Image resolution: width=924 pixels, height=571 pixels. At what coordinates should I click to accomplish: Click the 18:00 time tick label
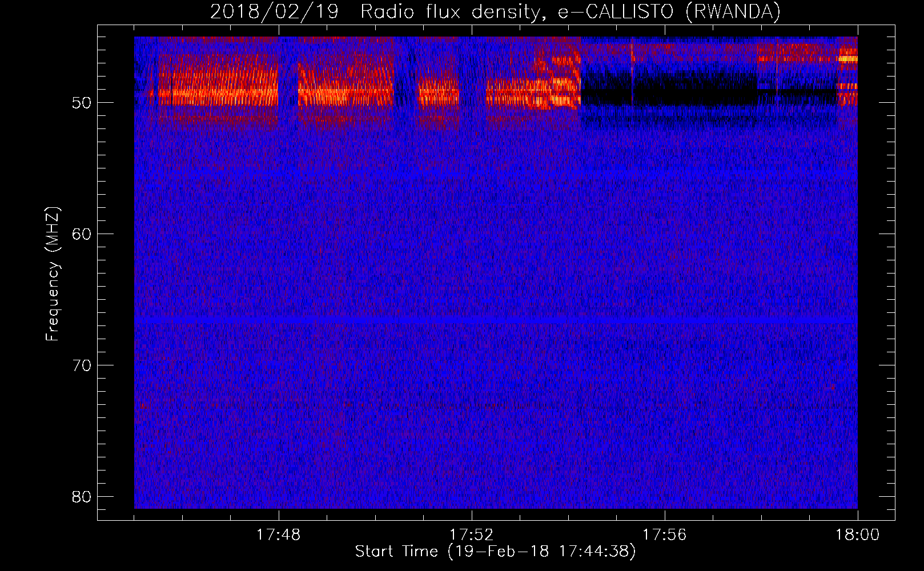tap(858, 535)
